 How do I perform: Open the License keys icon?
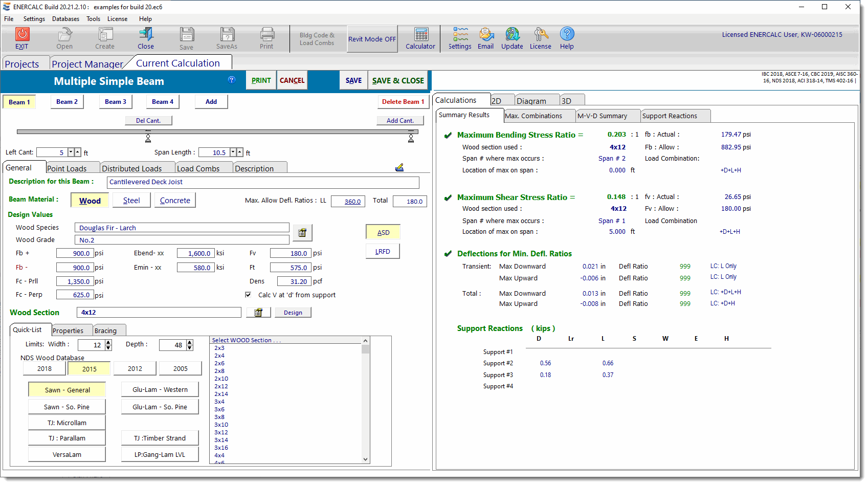click(x=540, y=35)
